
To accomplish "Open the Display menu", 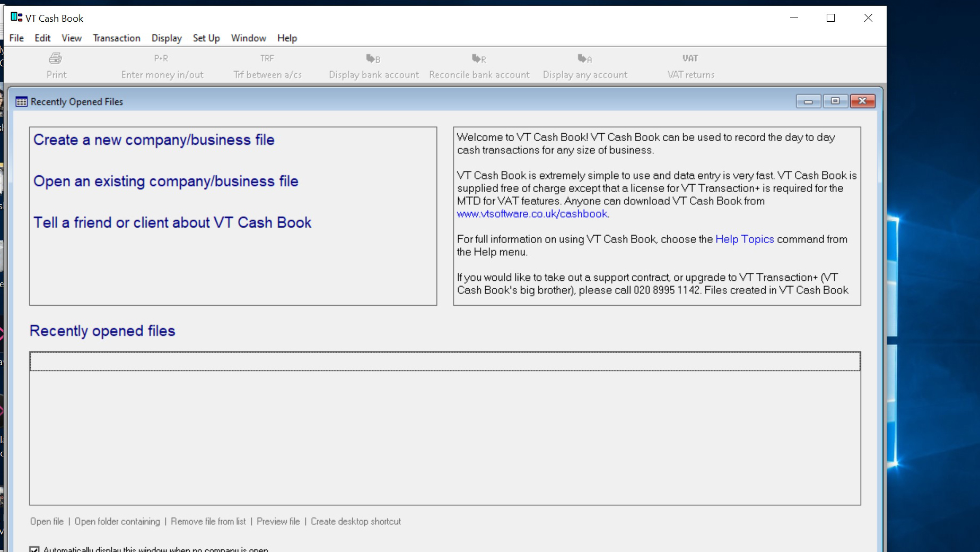I will click(x=167, y=38).
